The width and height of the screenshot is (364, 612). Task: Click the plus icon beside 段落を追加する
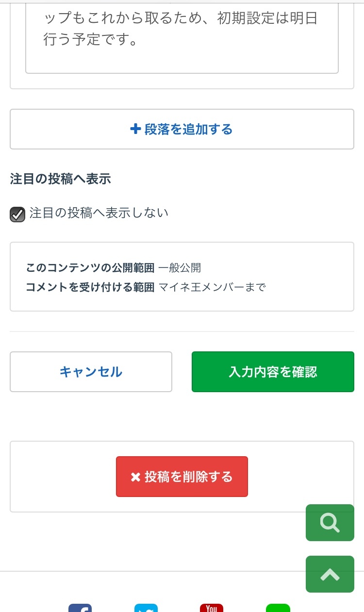point(135,129)
